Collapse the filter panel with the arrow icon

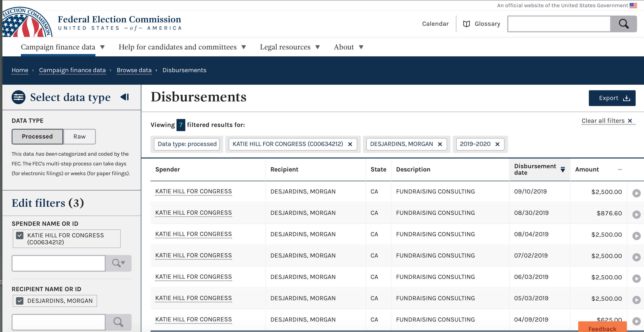(x=125, y=97)
